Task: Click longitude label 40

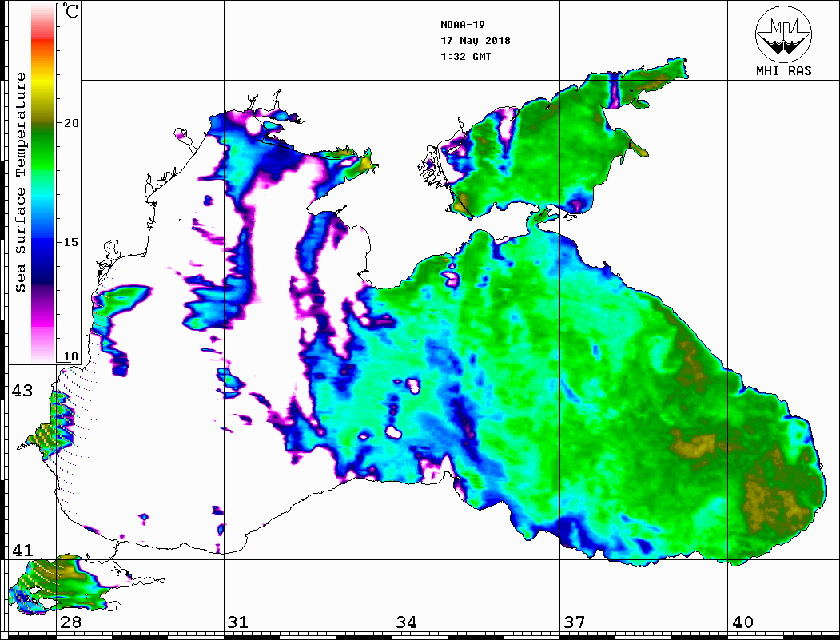Action: coord(742,622)
